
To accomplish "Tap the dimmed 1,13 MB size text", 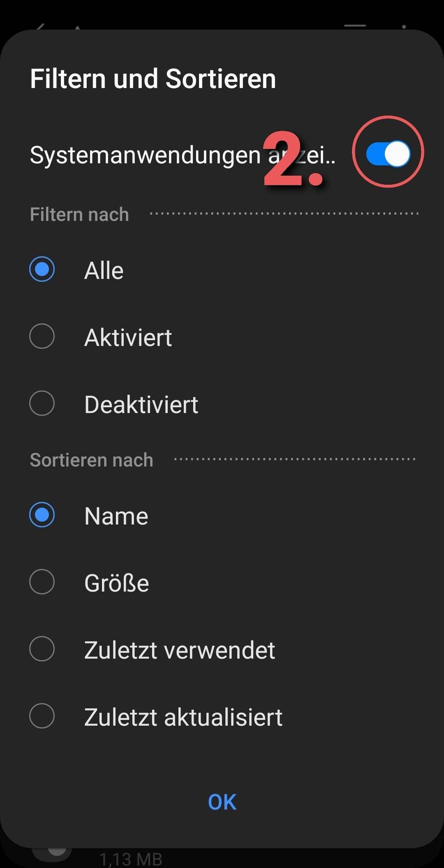I will [x=131, y=859].
